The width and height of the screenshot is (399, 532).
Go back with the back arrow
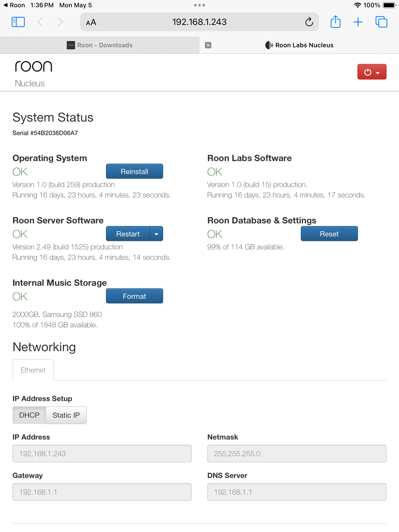click(x=40, y=22)
